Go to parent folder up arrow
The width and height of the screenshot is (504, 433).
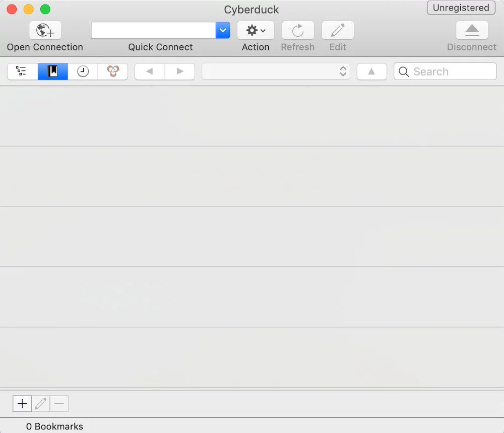371,71
